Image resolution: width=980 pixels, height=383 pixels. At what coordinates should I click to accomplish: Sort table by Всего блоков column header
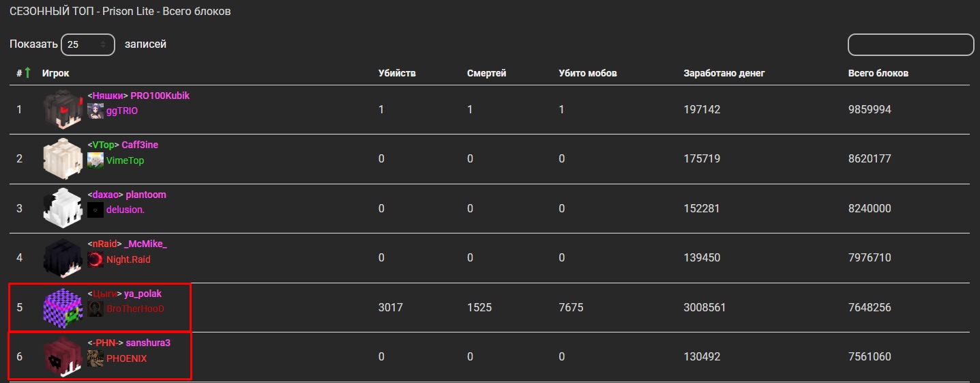point(878,73)
